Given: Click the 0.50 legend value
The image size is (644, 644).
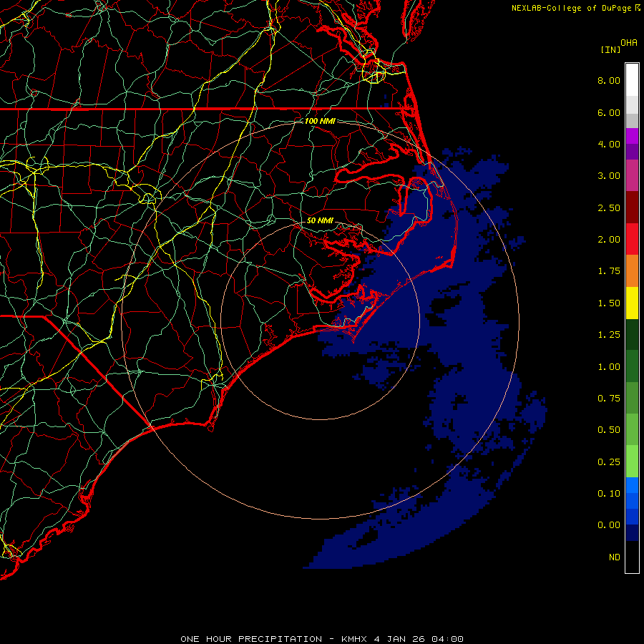Looking at the screenshot, I should 609,430.
